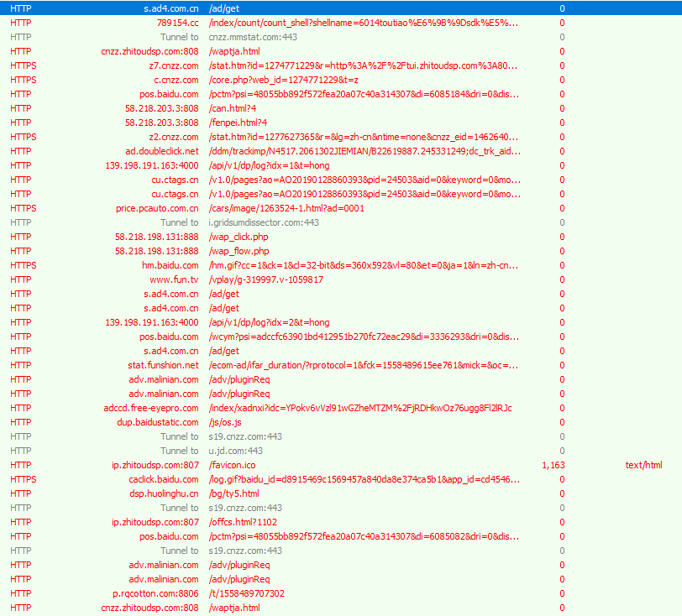Select the z2.cnzz.com host cell
682x616 pixels.
click(x=174, y=137)
